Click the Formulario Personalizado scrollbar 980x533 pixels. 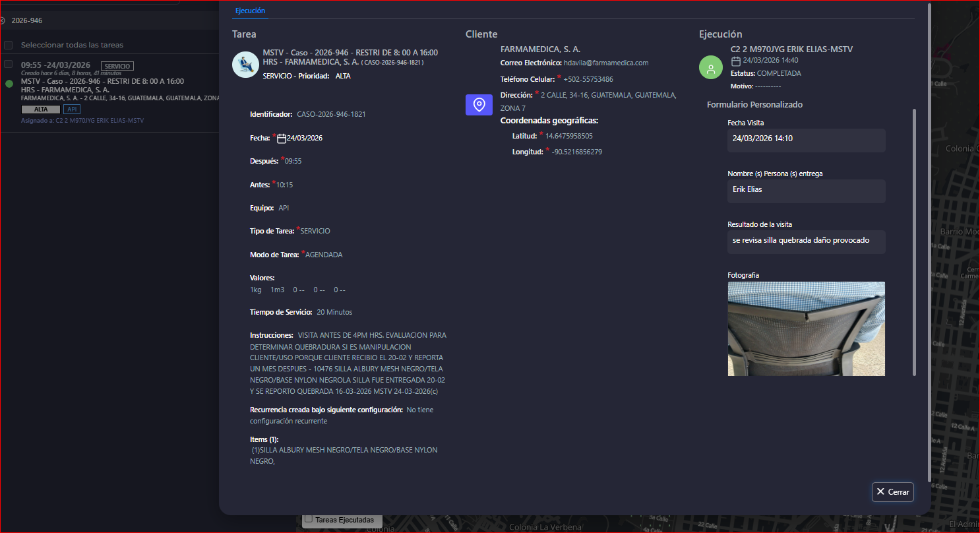[x=914, y=241]
